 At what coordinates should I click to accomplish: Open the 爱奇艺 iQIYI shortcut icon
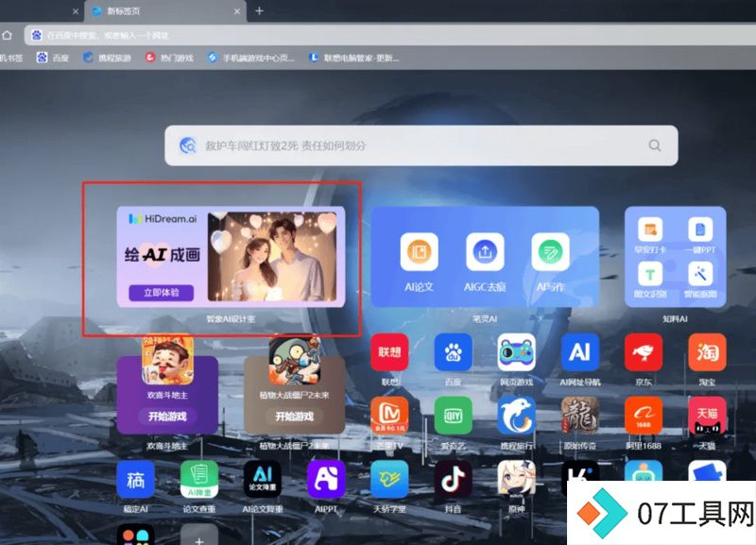click(x=453, y=415)
